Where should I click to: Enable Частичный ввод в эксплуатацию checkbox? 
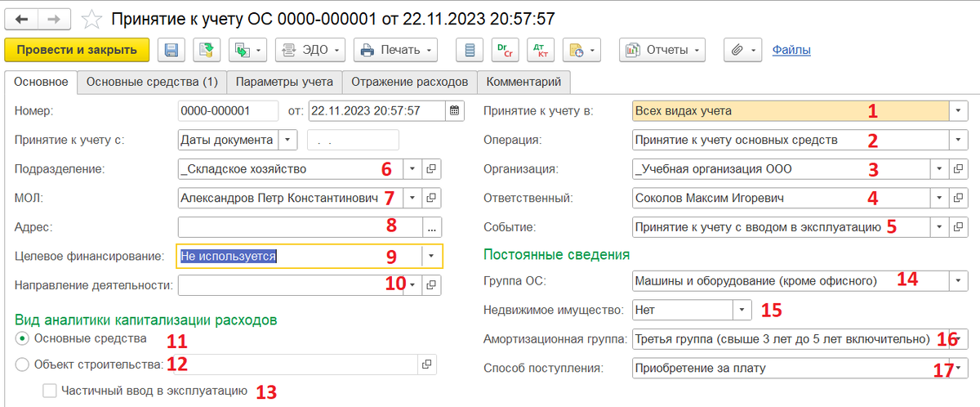coord(49,391)
